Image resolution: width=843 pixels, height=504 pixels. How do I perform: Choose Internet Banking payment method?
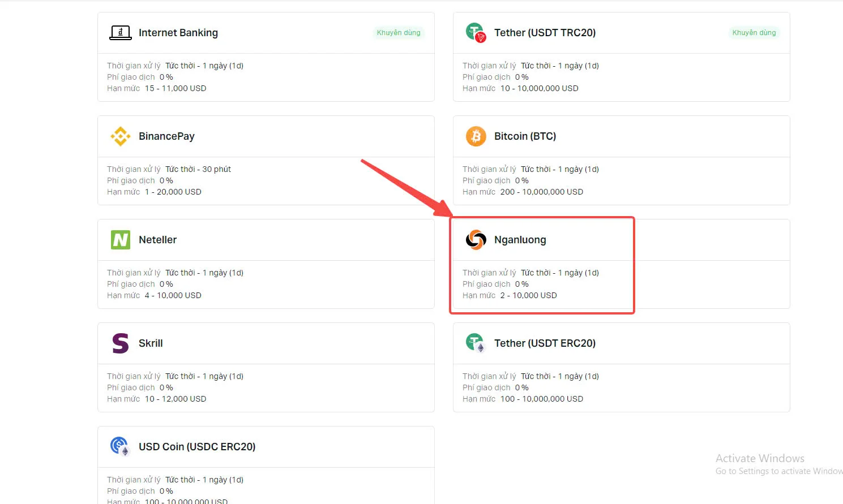point(178,33)
